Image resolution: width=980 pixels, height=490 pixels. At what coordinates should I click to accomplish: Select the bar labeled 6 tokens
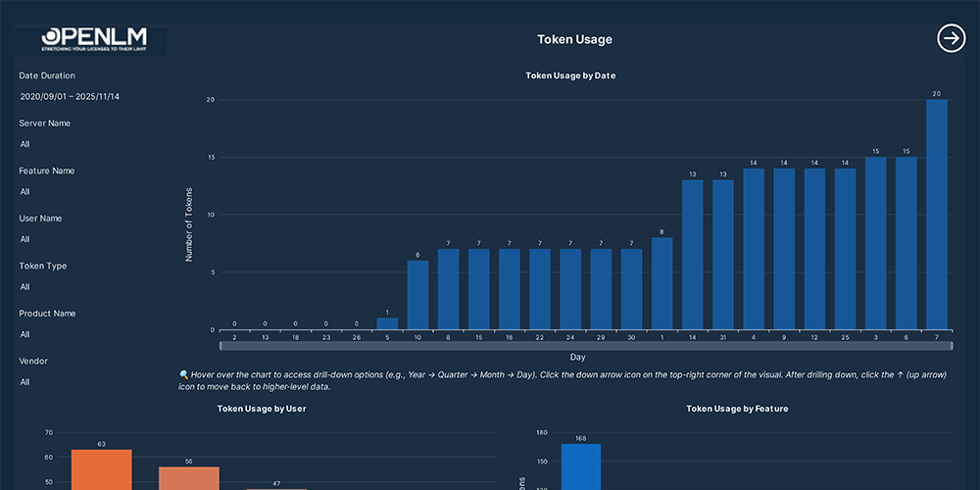tap(417, 295)
